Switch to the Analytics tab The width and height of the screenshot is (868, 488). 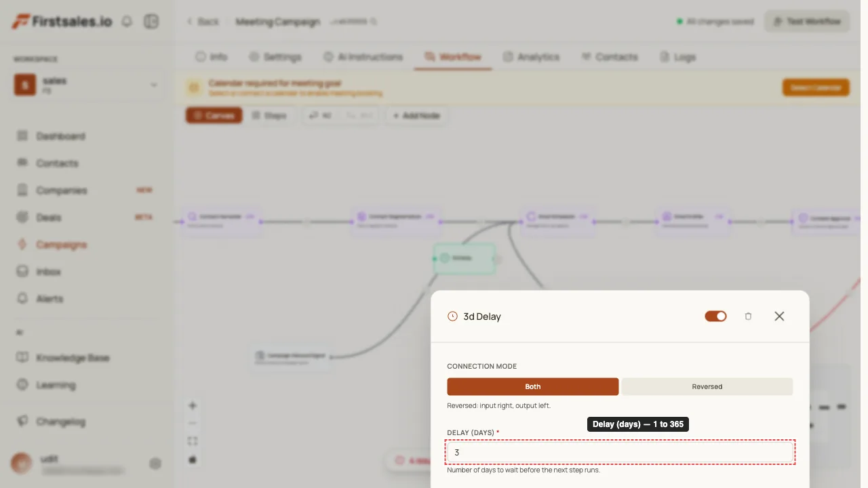531,57
